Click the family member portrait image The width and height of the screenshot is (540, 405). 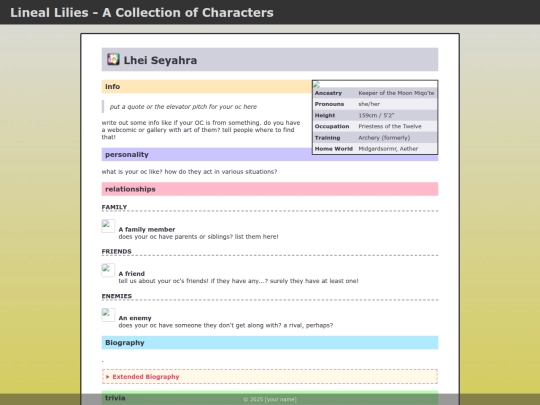pyautogui.click(x=108, y=226)
